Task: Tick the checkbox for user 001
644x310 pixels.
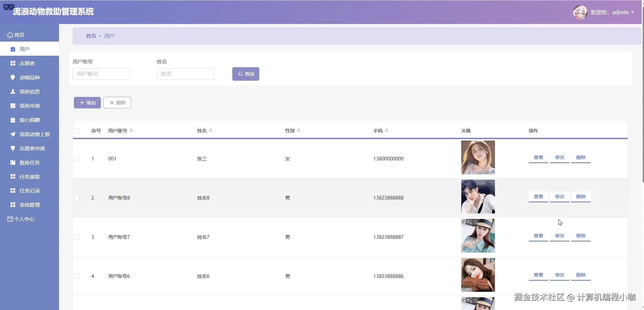Action: coord(77,159)
